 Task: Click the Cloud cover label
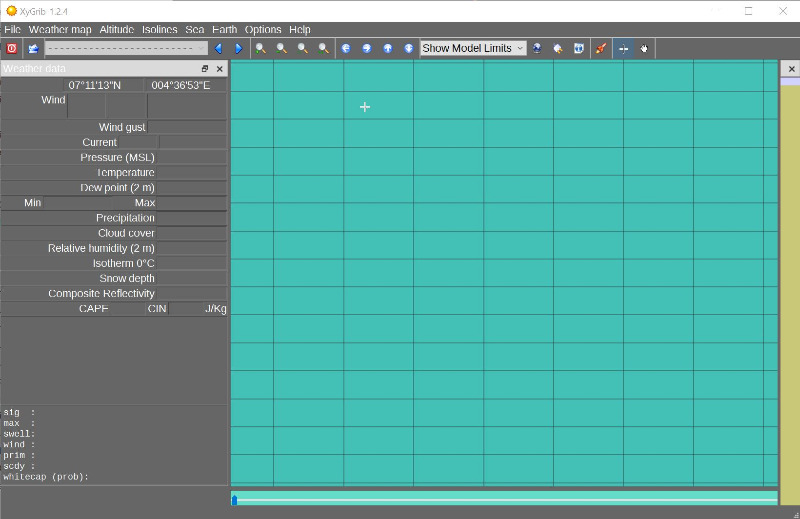pyautogui.click(x=126, y=233)
